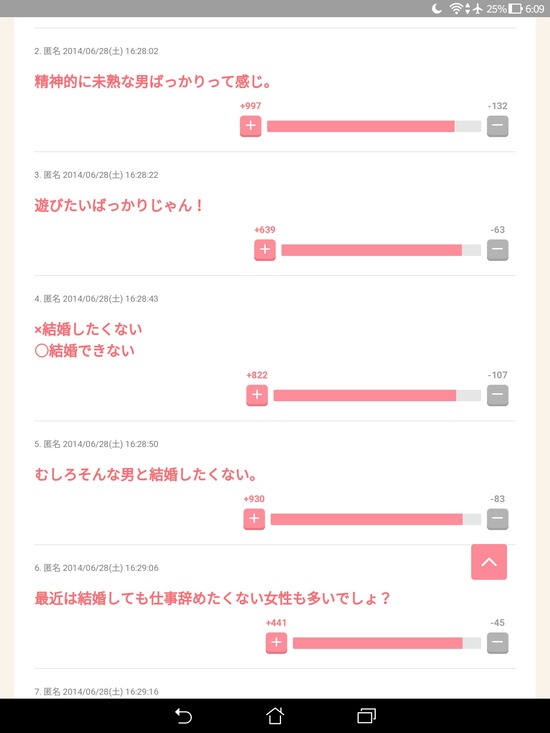Upvote comment 2 with plus button

250,126
